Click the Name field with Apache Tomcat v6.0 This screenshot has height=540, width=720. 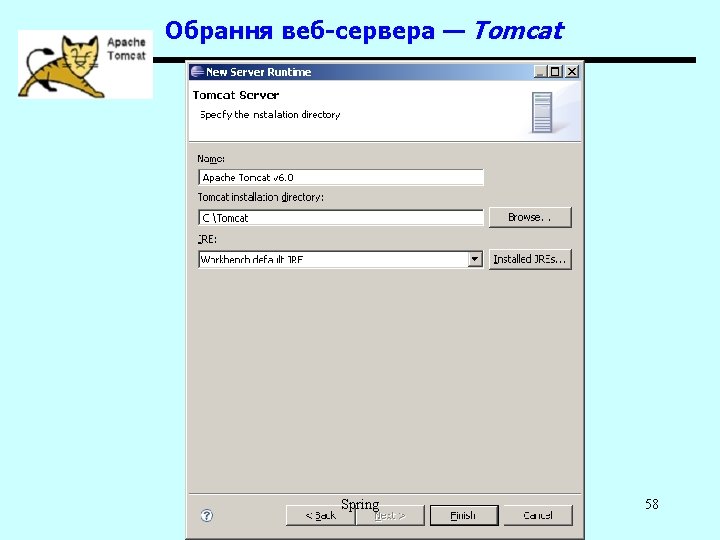(x=341, y=178)
